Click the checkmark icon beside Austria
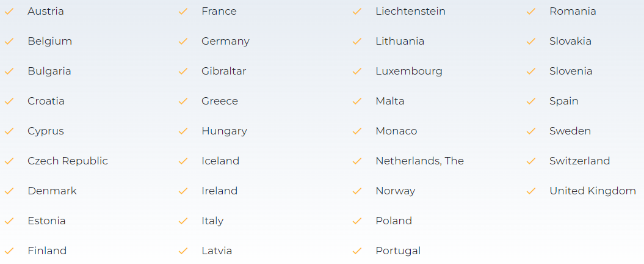 point(9,12)
